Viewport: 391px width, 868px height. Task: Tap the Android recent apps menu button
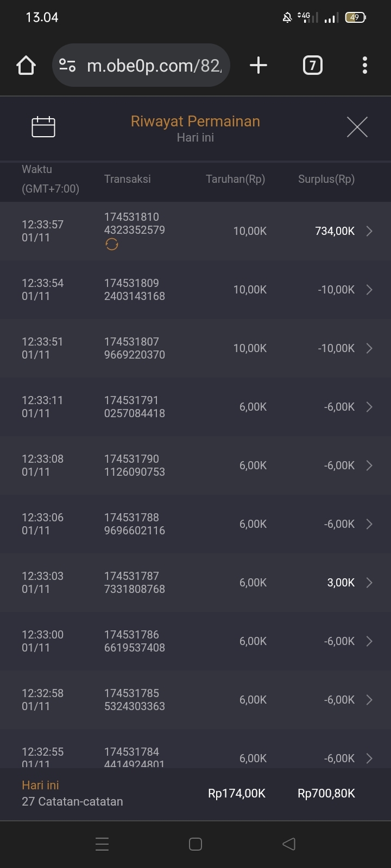click(x=102, y=844)
